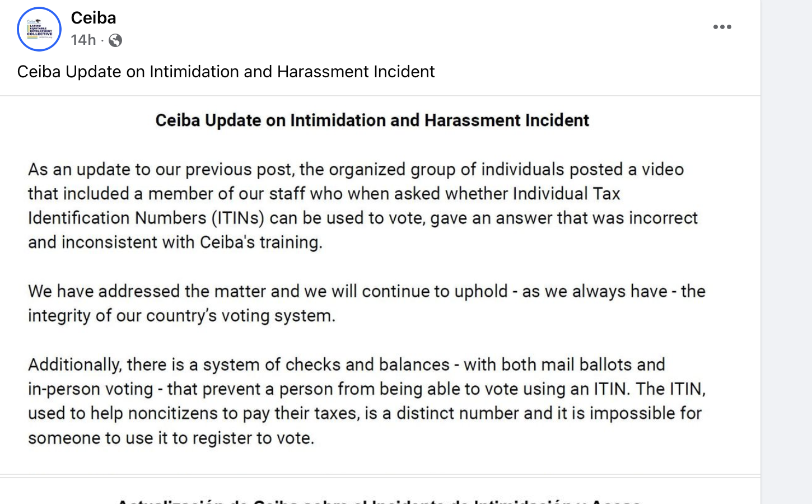Image resolution: width=812 pixels, height=504 pixels.
Task: Click the post caption text above image
Action: tap(226, 72)
